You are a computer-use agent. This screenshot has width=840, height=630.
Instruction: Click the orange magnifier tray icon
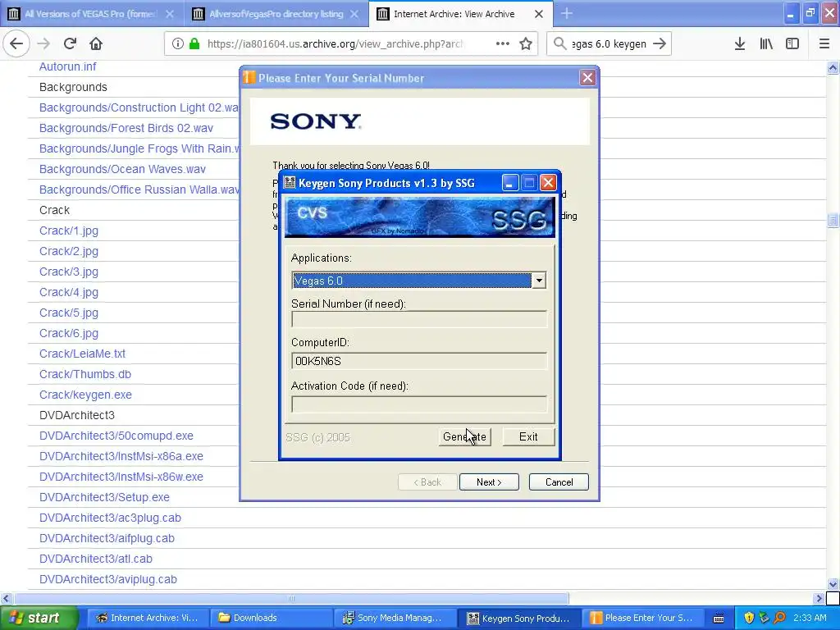coord(779,618)
